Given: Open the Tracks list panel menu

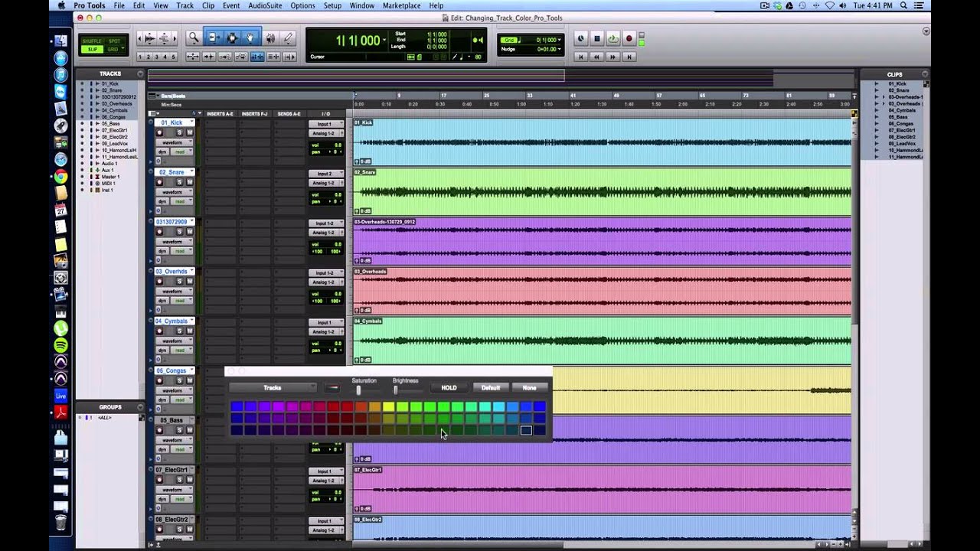Looking at the screenshot, I should 140,74.
